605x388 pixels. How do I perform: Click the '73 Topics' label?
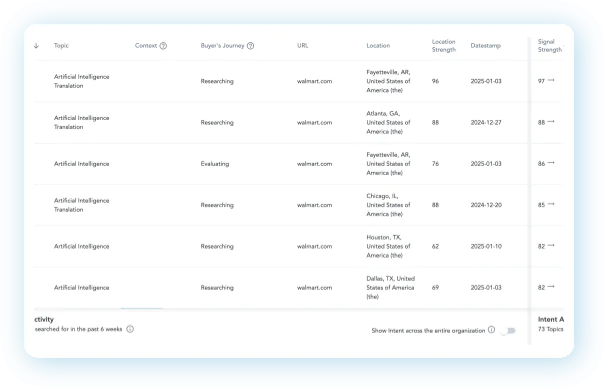click(x=551, y=329)
